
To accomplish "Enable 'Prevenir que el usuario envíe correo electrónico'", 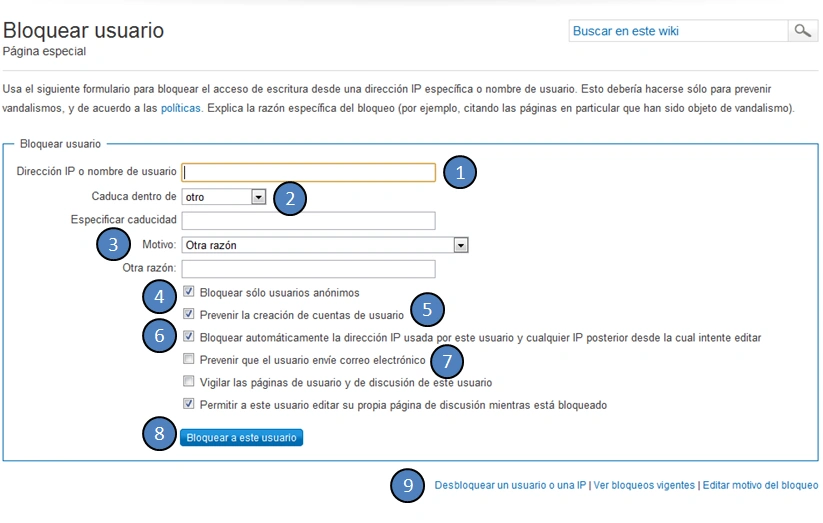I will tap(188, 359).
